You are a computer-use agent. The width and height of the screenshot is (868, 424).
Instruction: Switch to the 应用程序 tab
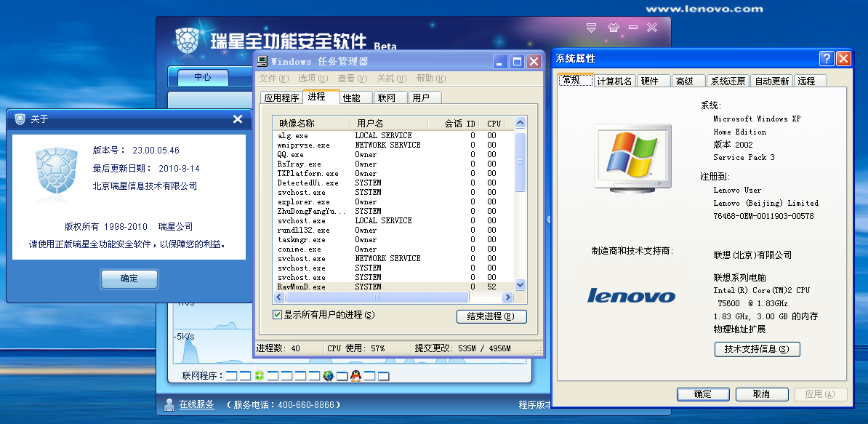pos(281,98)
